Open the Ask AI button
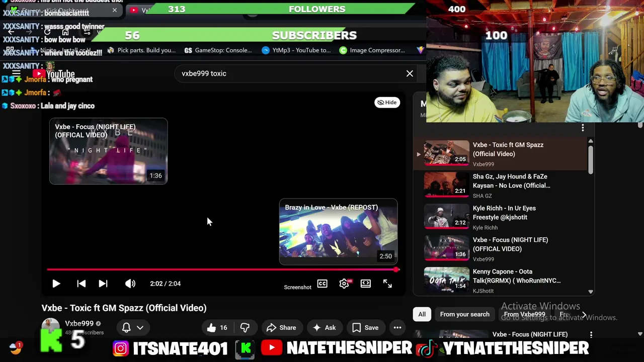The height and width of the screenshot is (362, 644). [325, 328]
